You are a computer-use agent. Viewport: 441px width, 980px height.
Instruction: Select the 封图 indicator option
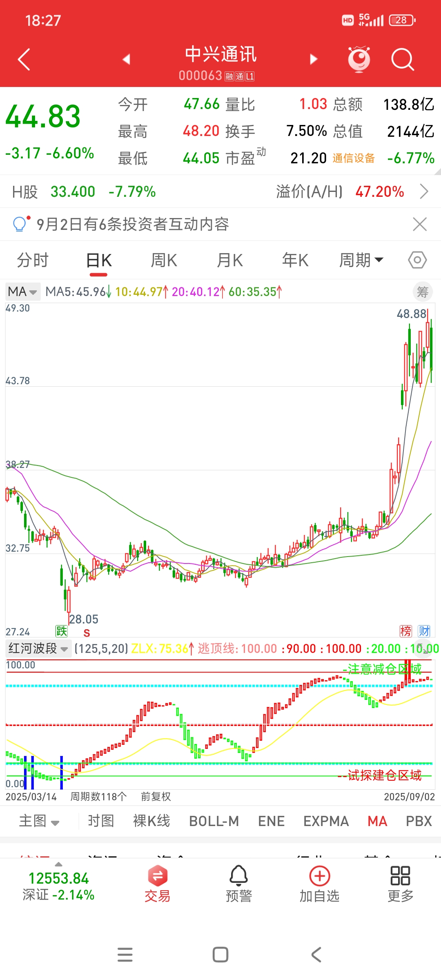pos(101,821)
